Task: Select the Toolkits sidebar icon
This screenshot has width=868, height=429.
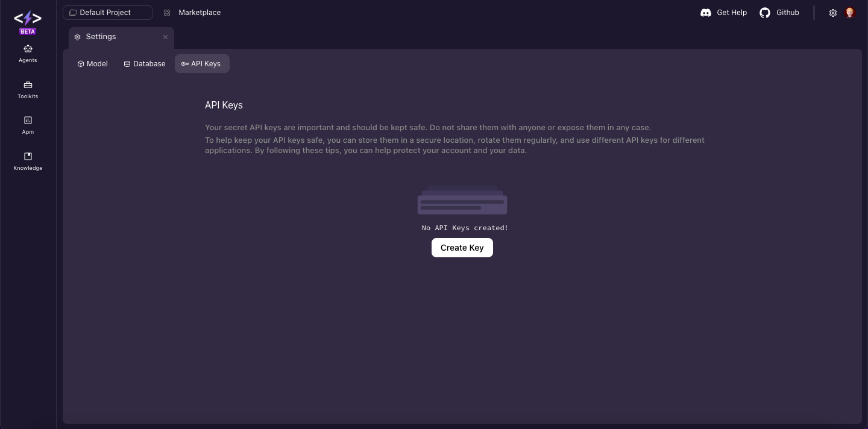Action: (28, 85)
